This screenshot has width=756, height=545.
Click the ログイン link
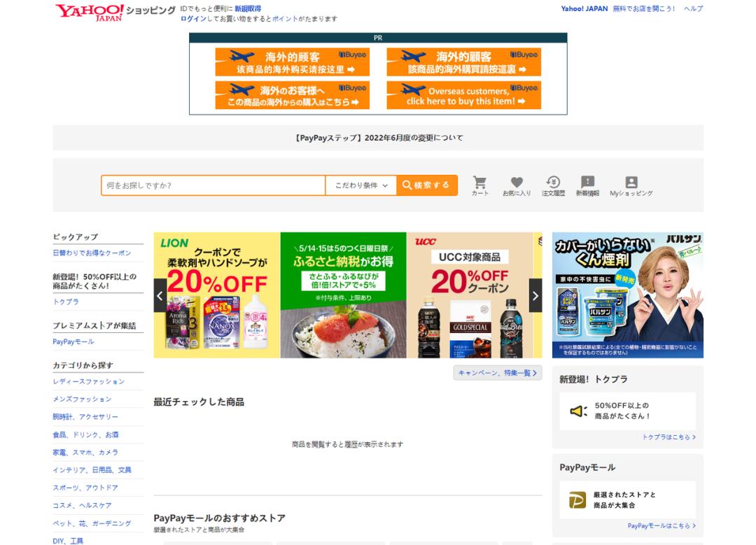[x=193, y=19]
